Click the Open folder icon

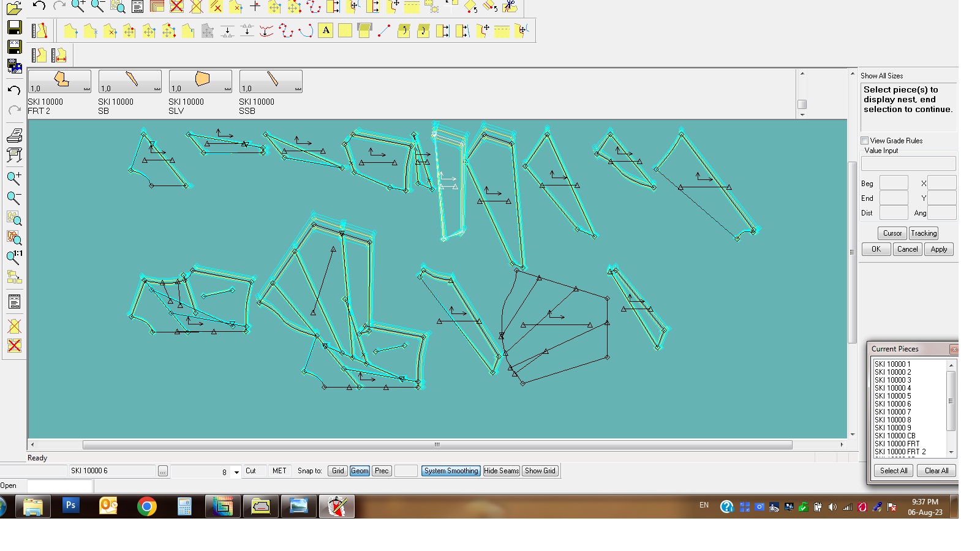point(14,8)
